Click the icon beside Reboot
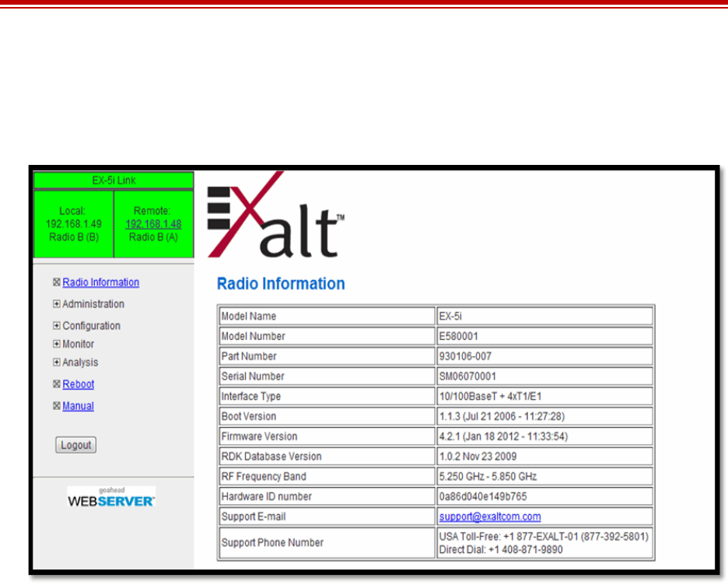The width and height of the screenshot is (728, 585). [57, 384]
